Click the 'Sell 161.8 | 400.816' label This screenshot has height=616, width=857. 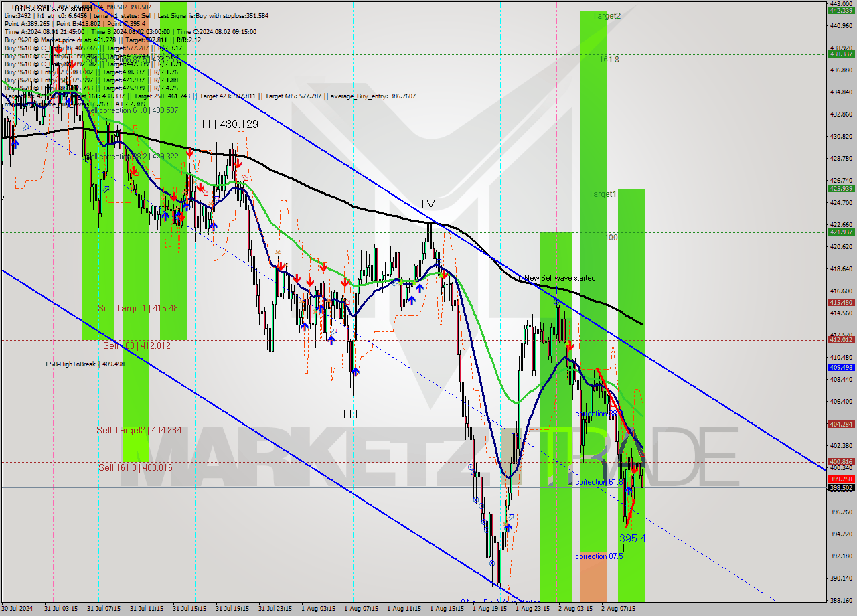(x=135, y=467)
